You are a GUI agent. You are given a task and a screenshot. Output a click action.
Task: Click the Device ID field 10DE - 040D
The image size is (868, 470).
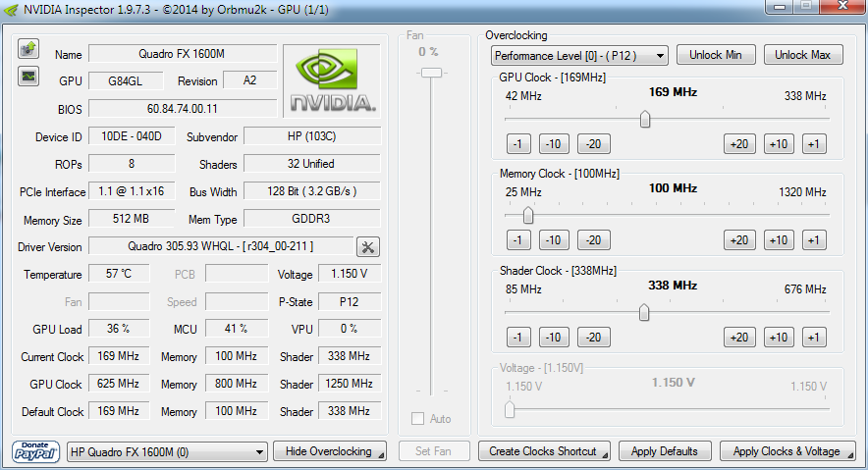(132, 136)
